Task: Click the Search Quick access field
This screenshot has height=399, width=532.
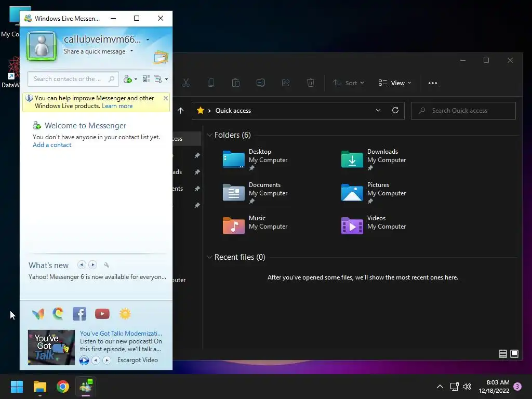Action: click(x=463, y=111)
